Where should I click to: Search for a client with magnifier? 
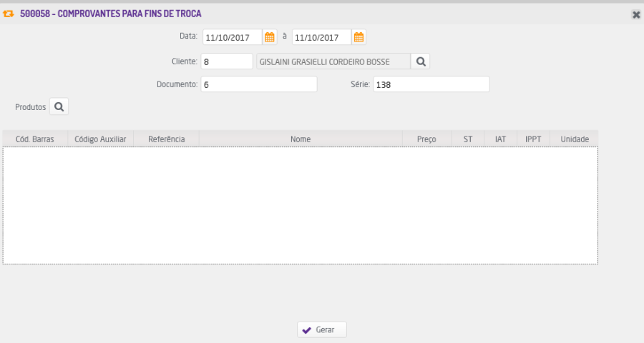[x=421, y=61]
